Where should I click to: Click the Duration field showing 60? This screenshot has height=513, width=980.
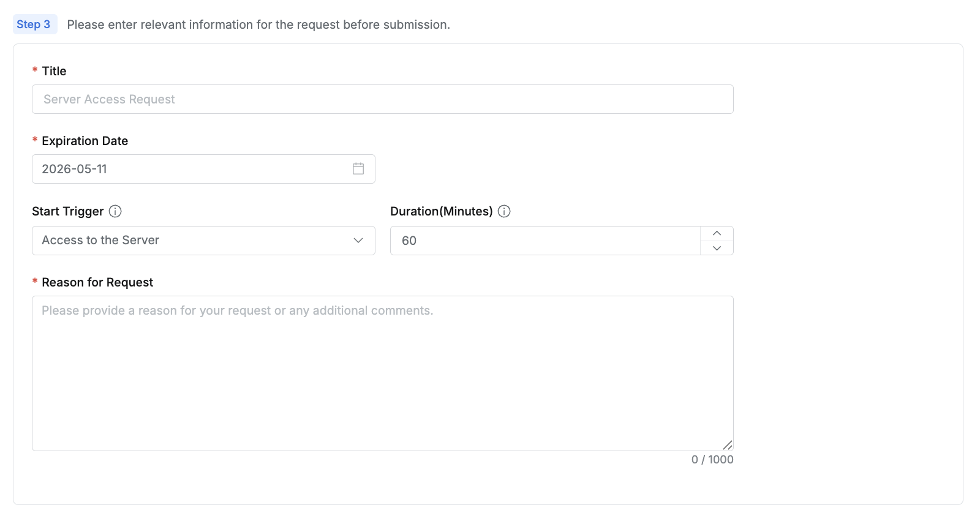coord(545,241)
